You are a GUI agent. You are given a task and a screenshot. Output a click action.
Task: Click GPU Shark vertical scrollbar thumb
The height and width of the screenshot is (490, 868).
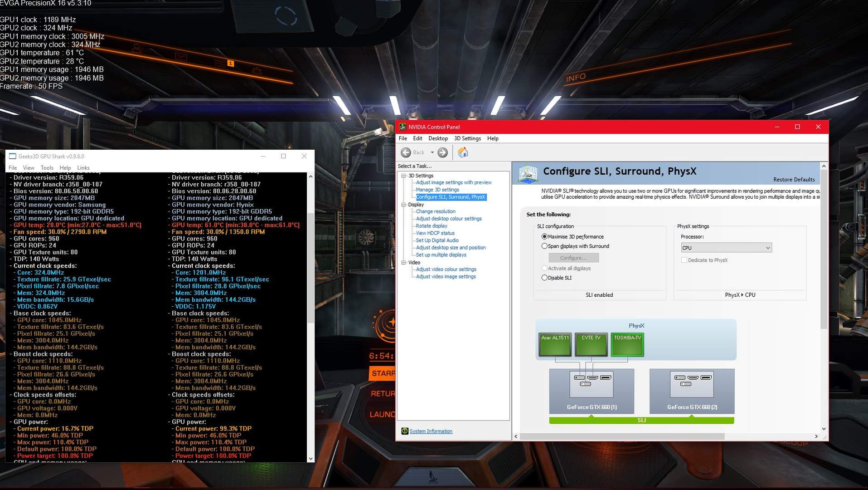[310, 268]
